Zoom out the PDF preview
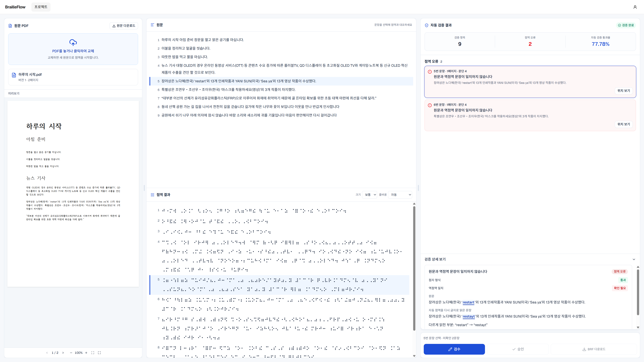644x362 pixels. pos(71,353)
